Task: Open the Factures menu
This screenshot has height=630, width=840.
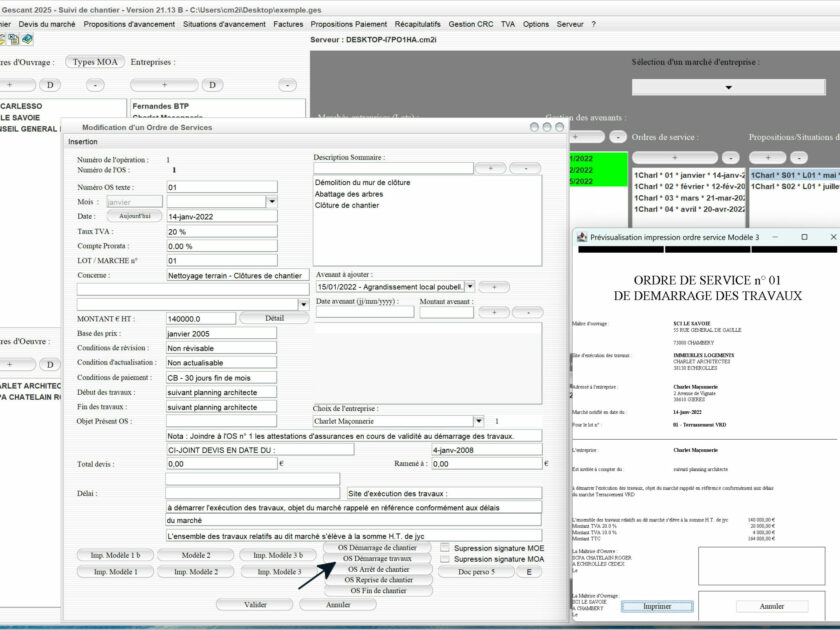Action: pyautogui.click(x=288, y=24)
